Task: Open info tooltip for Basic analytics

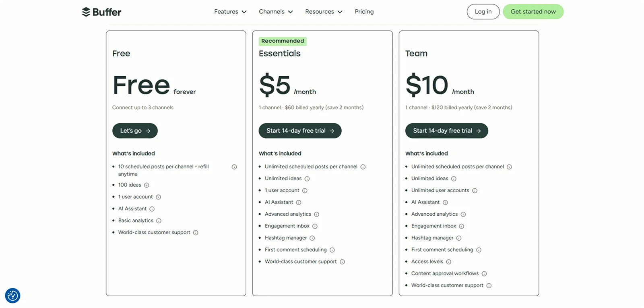Action: [x=159, y=221]
